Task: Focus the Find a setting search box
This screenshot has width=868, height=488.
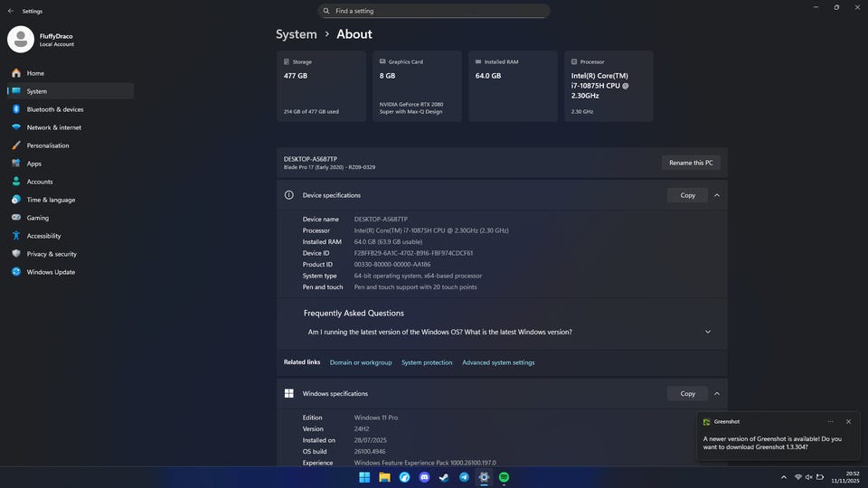Action: (434, 11)
